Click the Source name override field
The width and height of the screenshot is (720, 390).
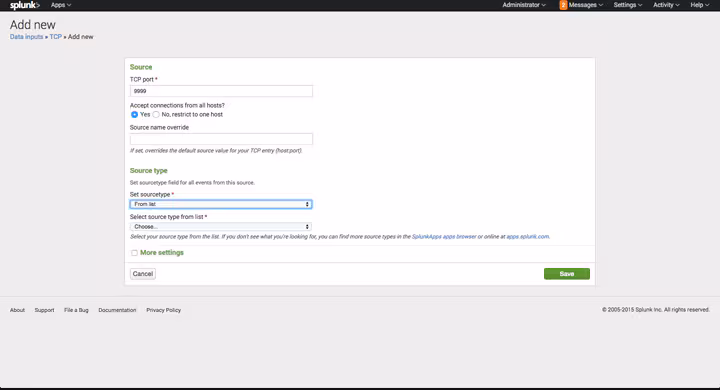pyautogui.click(x=221, y=139)
